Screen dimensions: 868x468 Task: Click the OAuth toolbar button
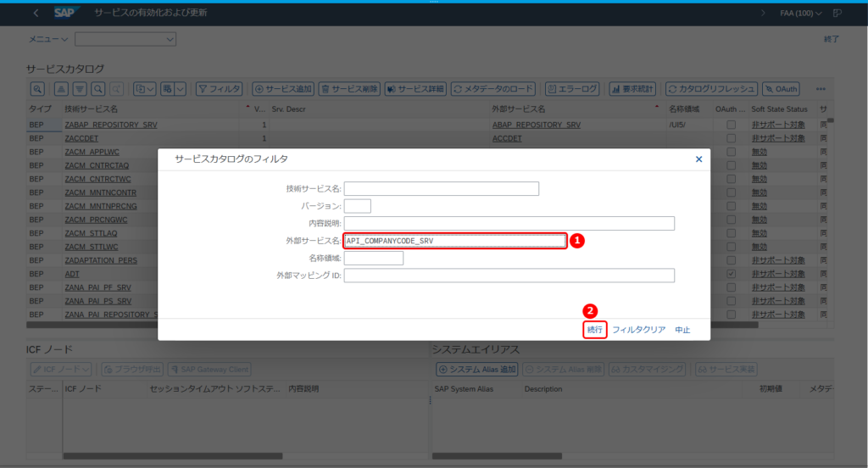click(x=781, y=89)
